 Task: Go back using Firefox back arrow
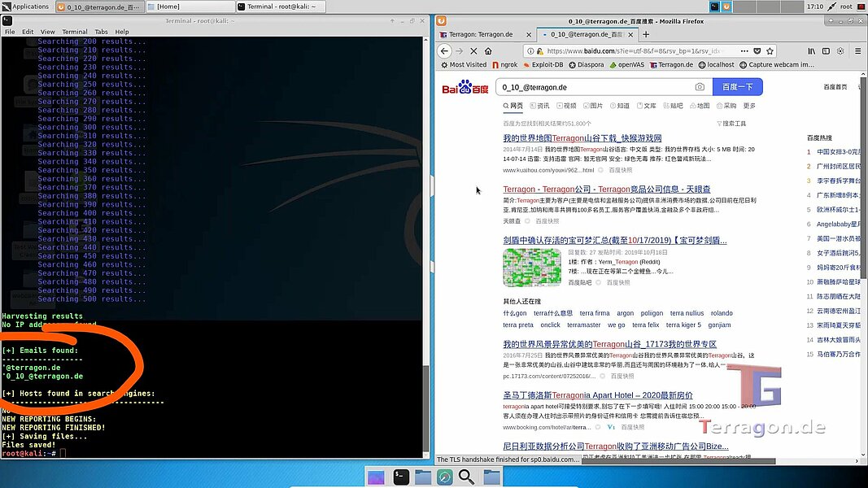point(444,51)
